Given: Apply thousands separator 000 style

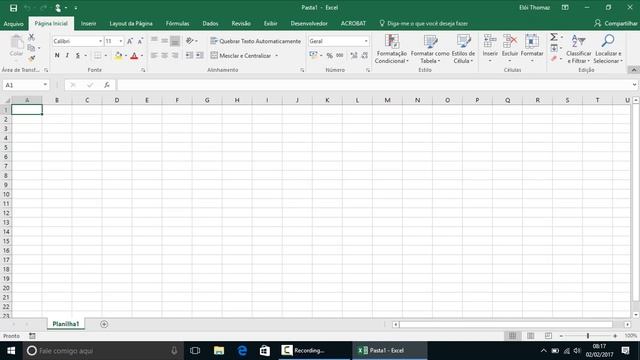Looking at the screenshot, I should [x=340, y=56].
